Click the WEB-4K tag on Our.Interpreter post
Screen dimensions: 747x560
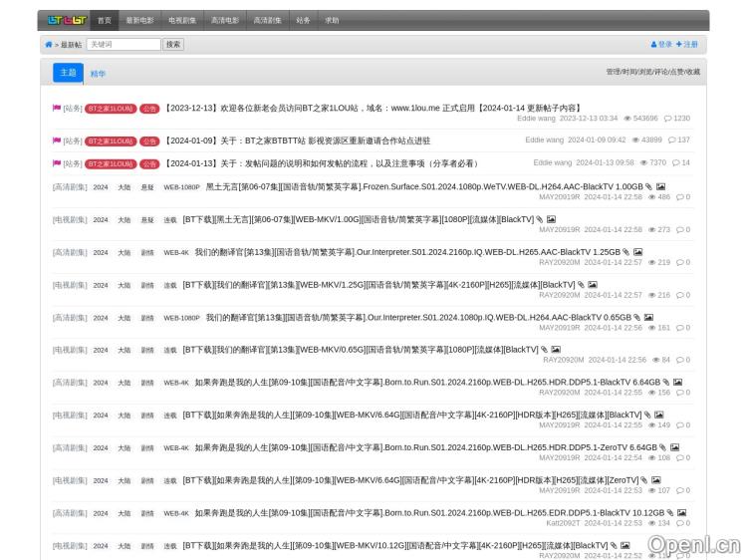point(175,253)
